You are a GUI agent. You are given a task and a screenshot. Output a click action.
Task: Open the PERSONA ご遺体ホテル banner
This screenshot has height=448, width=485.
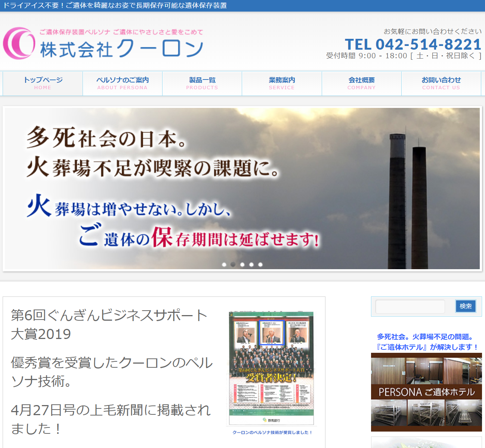pyautogui.click(x=426, y=392)
